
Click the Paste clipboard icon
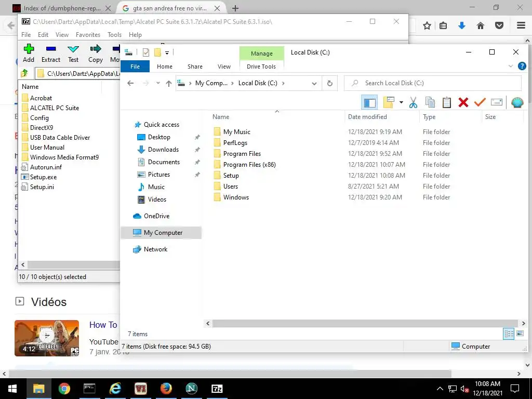click(446, 102)
